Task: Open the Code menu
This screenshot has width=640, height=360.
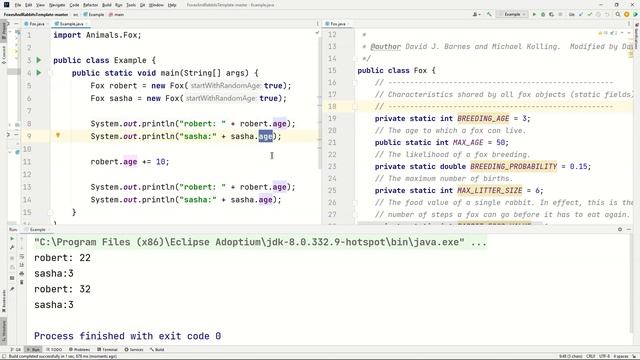Action: (74, 5)
